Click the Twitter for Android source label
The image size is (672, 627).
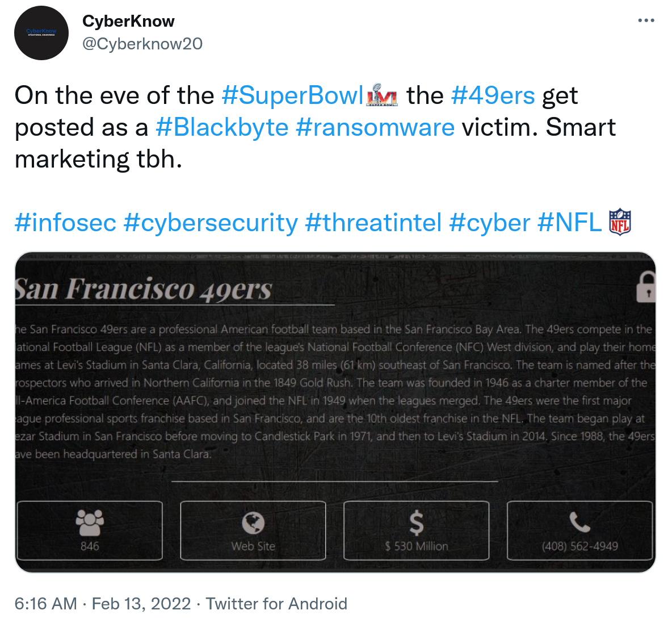tap(276, 603)
